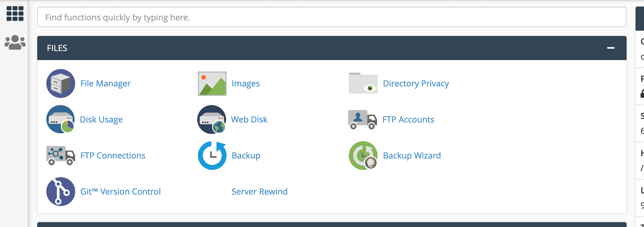
Task: Click the Images picture icon
Action: coord(212,83)
